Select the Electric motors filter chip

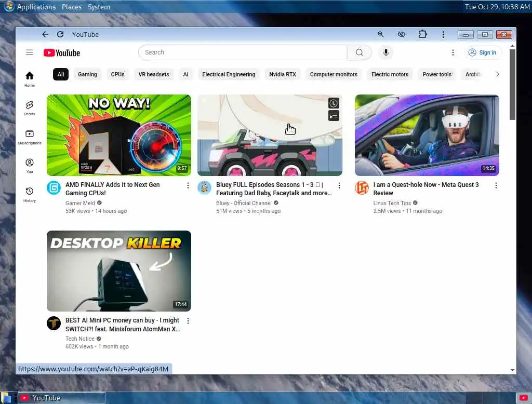tap(390, 74)
